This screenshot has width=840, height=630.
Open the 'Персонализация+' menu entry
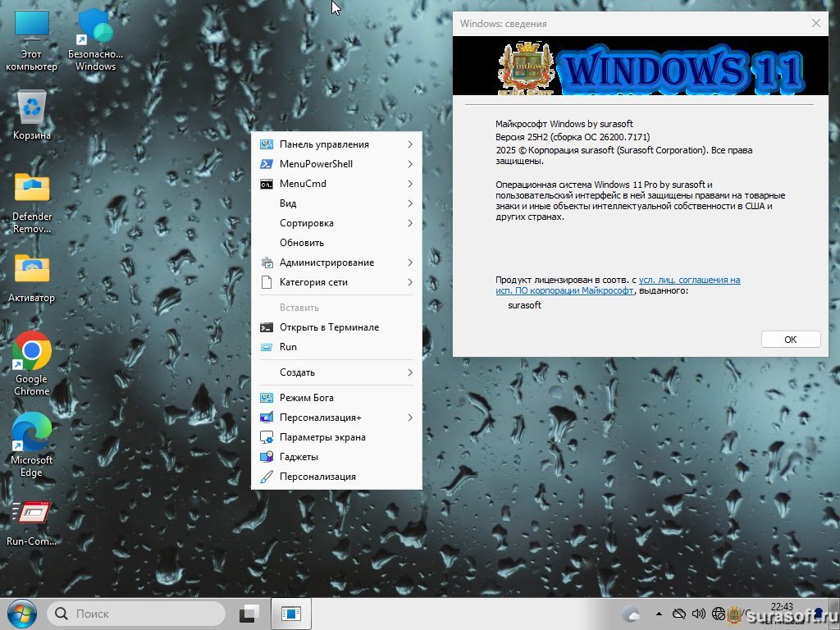336,418
